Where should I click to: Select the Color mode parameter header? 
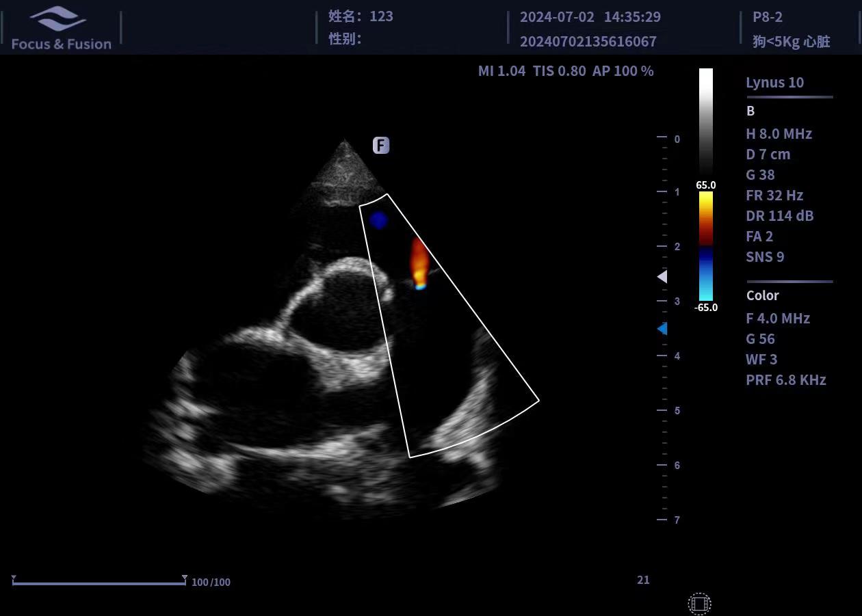(x=762, y=295)
